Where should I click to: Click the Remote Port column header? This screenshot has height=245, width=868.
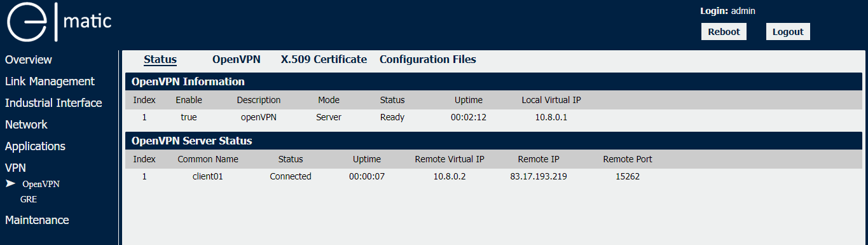coord(628,159)
